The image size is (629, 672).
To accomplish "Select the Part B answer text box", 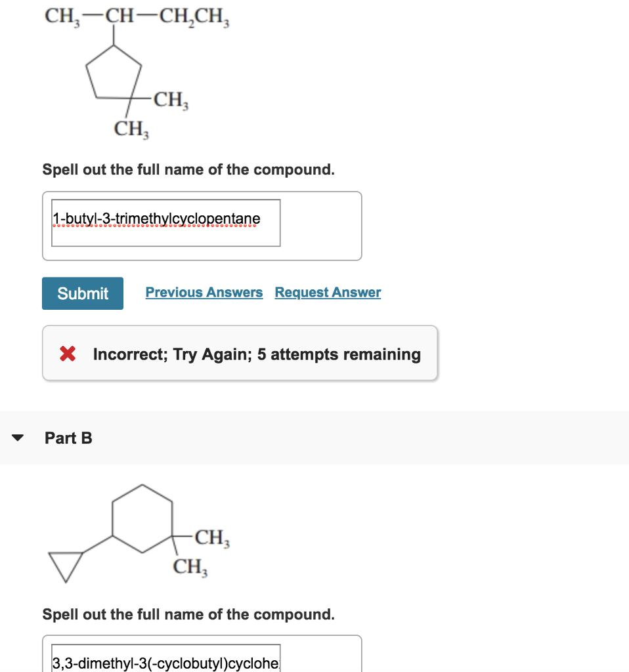I will (x=164, y=661).
